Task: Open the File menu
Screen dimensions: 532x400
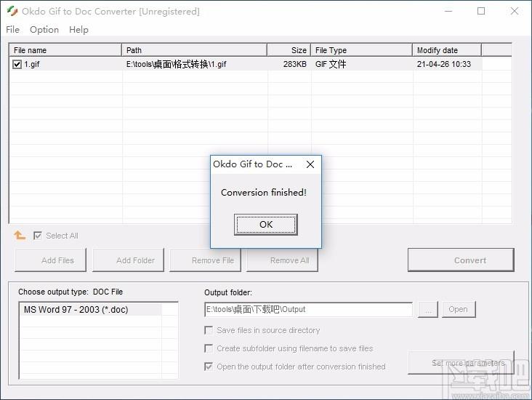Action: point(12,30)
